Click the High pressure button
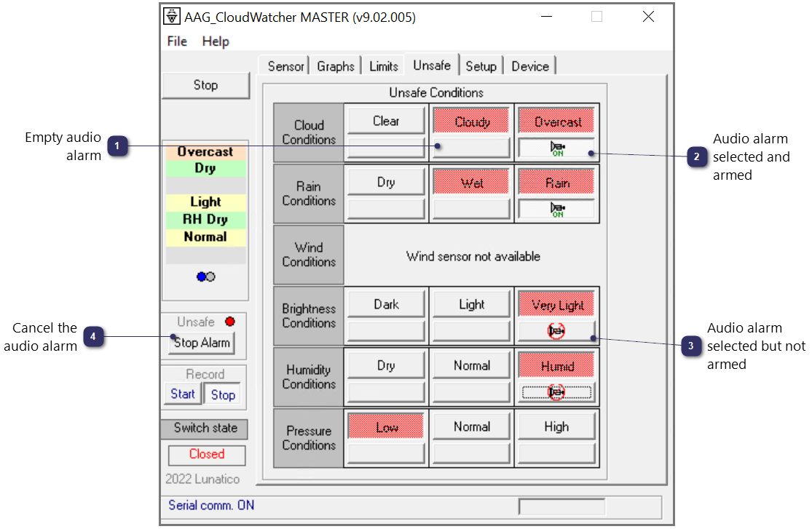Image resolution: width=812 pixels, height=529 pixels. coord(556,426)
